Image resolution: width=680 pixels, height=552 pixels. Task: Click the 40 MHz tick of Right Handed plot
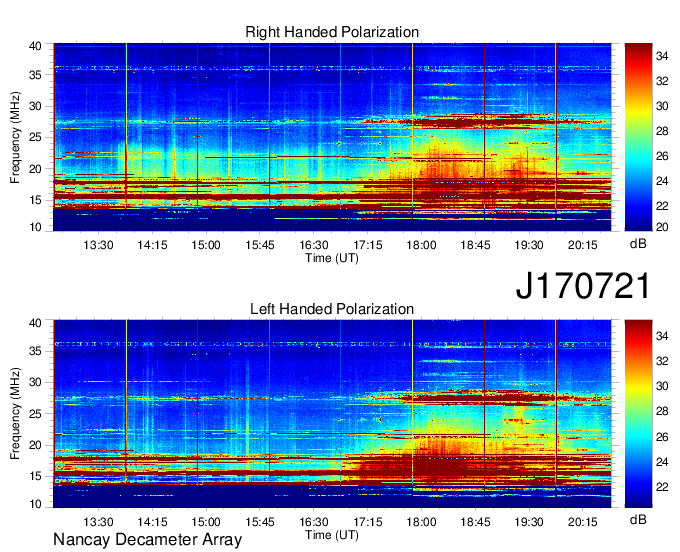(x=35, y=46)
